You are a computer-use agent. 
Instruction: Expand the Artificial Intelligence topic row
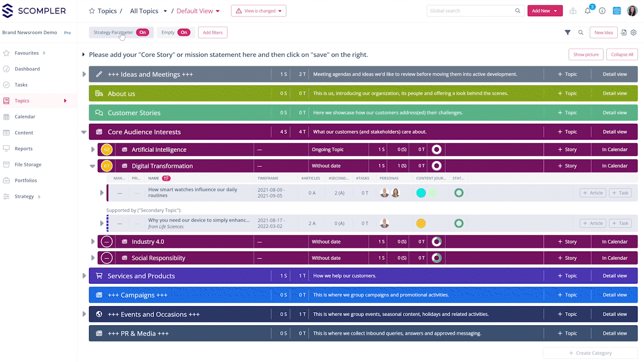tap(93, 150)
